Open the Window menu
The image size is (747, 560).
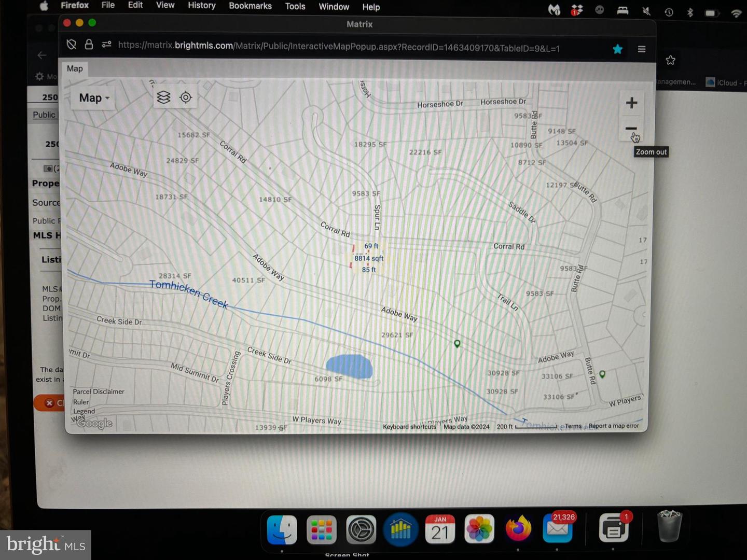tap(334, 7)
